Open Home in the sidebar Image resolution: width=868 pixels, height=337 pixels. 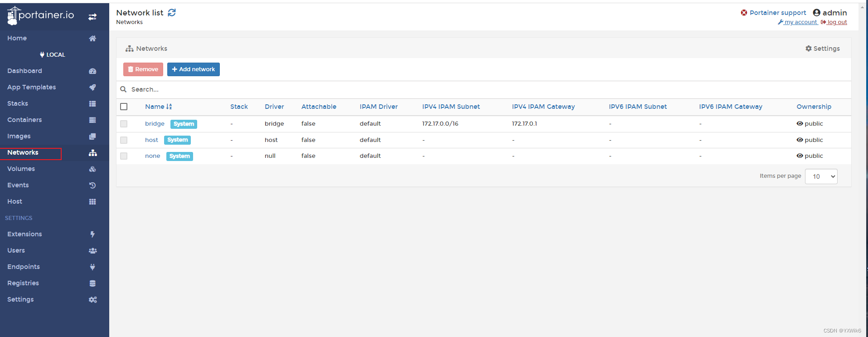click(17, 39)
